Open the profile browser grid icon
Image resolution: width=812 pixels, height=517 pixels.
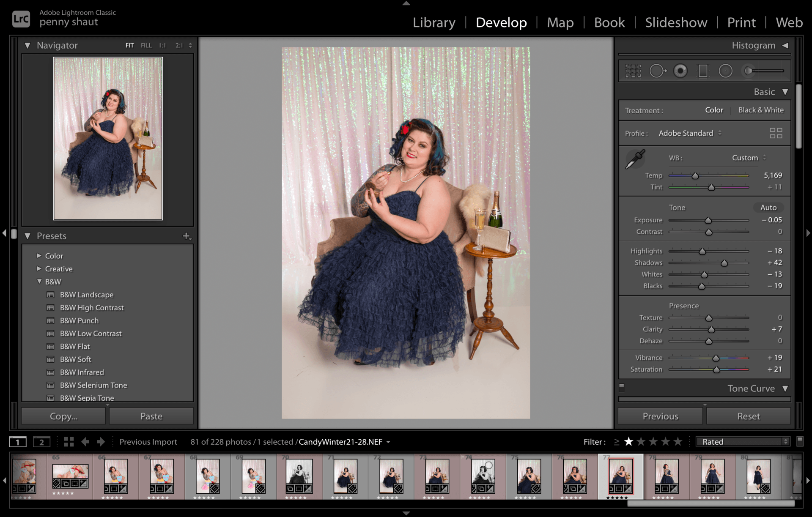776,133
